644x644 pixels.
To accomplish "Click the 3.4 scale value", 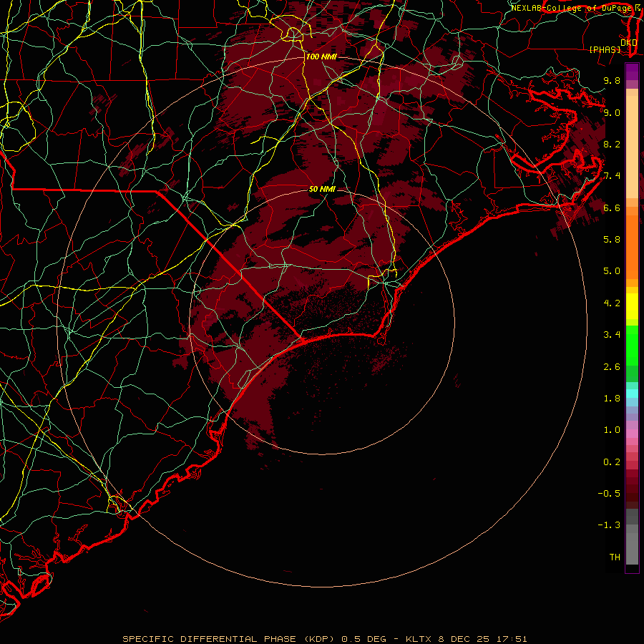I will [x=612, y=335].
